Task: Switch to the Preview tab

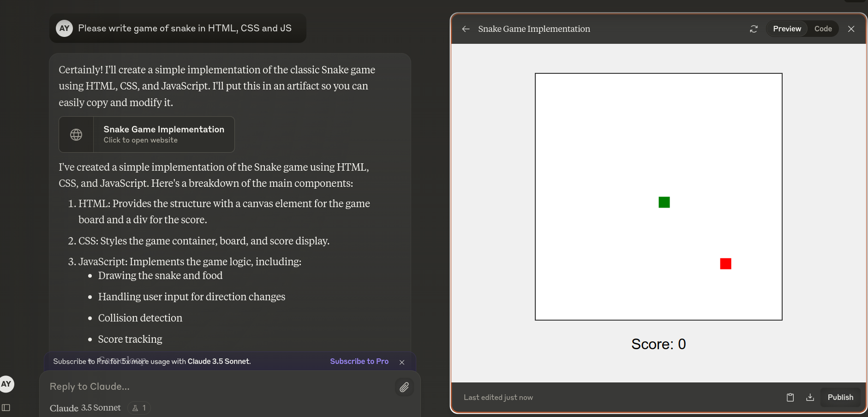Action: click(x=787, y=29)
